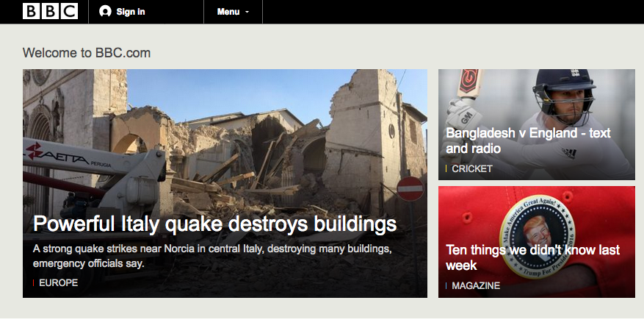
Task: Open the 'Powerful Italy quake destroys buildings' headline
Action: (214, 224)
